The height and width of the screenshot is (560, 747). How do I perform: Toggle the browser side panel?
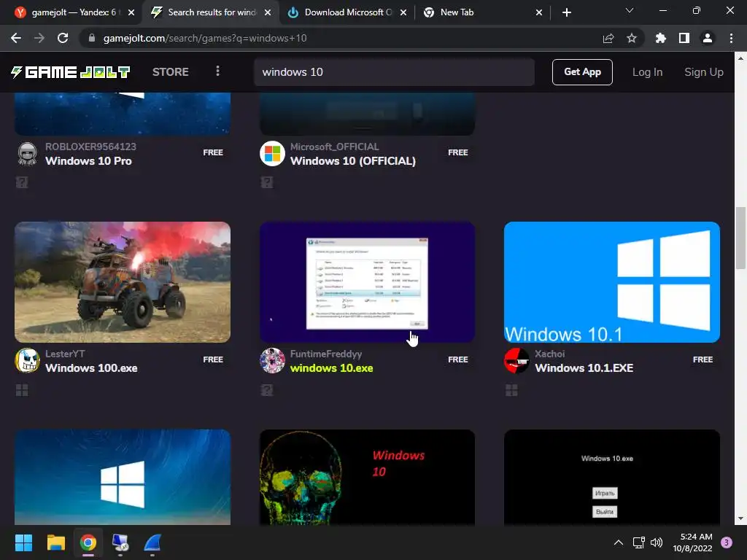[684, 38]
